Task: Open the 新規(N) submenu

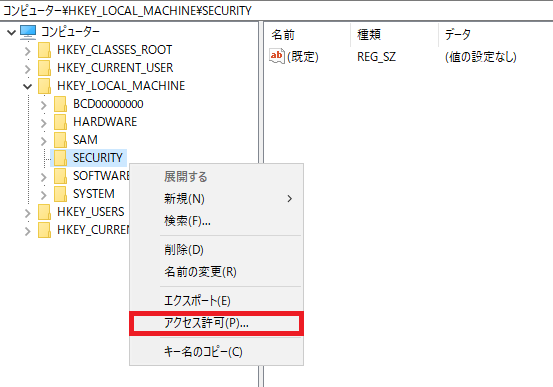Action: (217, 199)
